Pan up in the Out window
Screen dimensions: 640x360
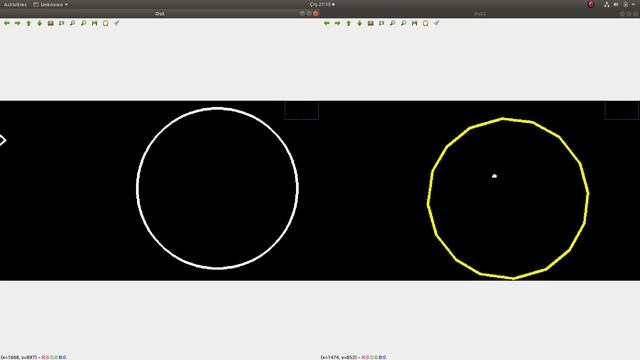29,23
